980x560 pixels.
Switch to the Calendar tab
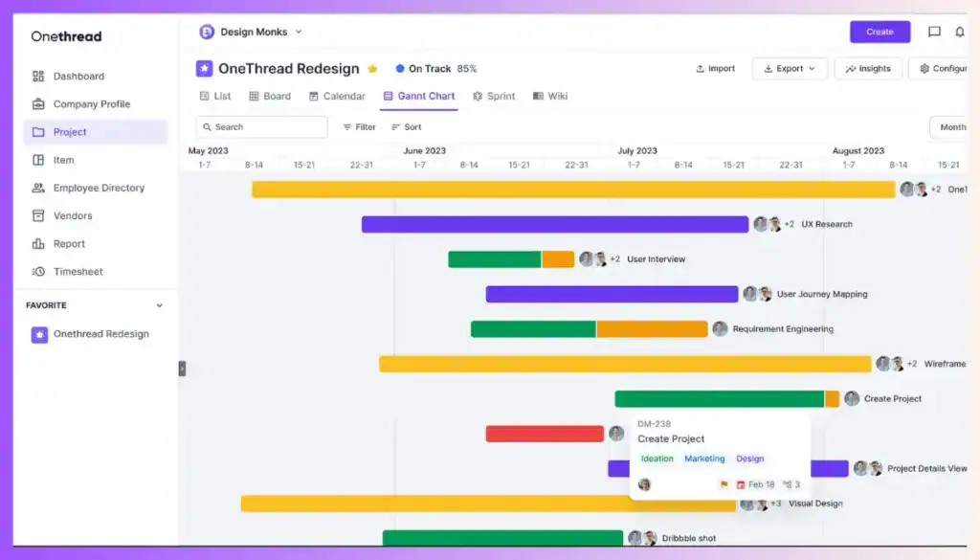pos(337,97)
